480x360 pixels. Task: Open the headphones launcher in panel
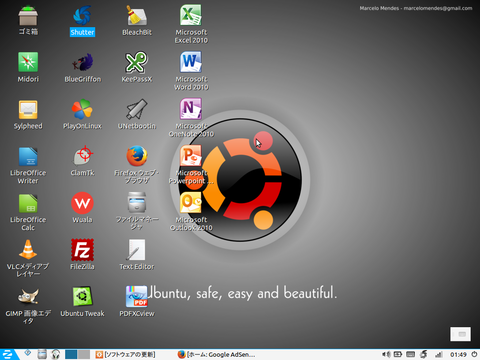[56, 354]
